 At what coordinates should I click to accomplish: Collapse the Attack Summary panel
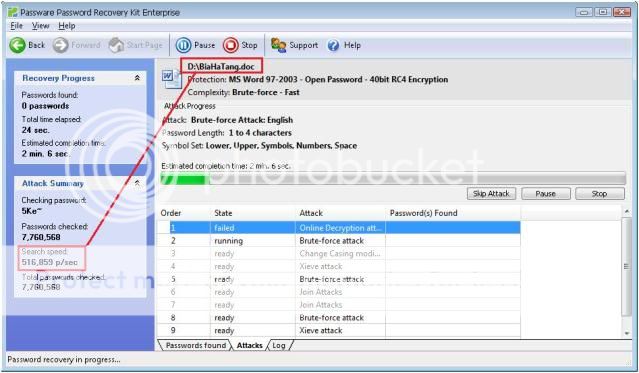pos(137,183)
